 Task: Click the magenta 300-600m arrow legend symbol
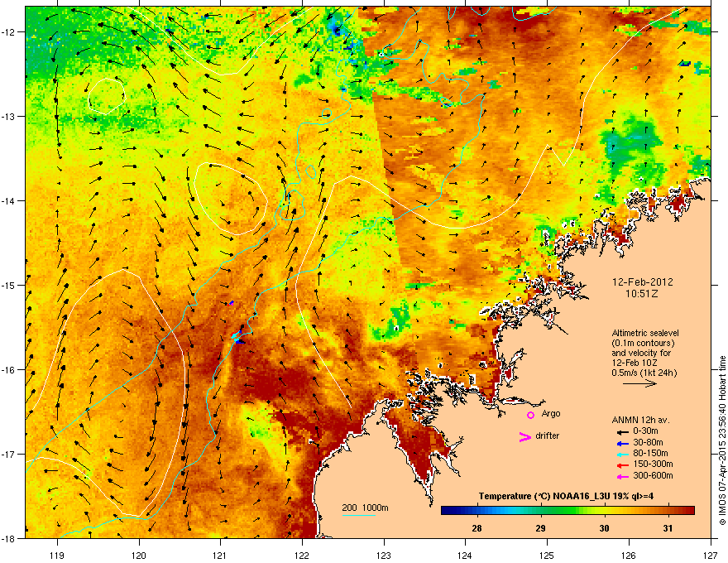point(623,476)
